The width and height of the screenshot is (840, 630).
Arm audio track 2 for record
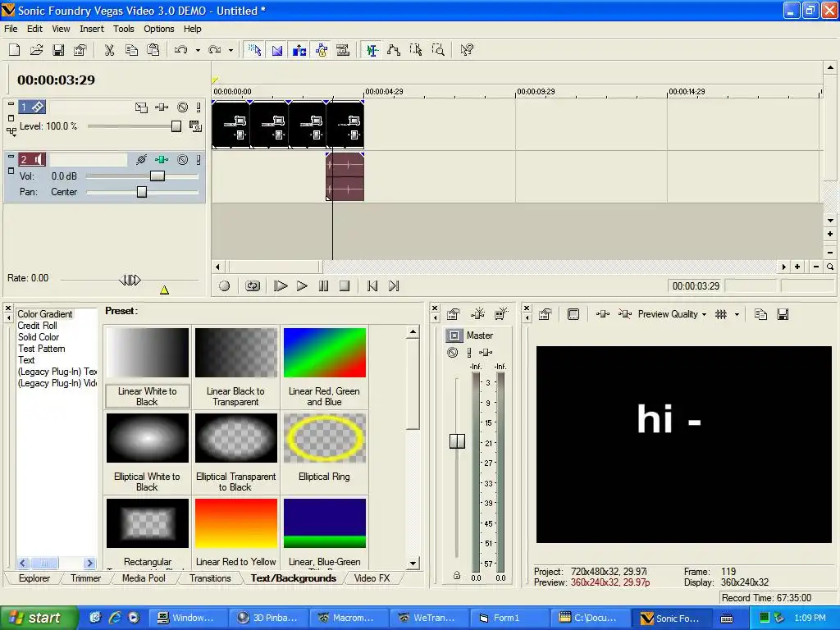141,160
